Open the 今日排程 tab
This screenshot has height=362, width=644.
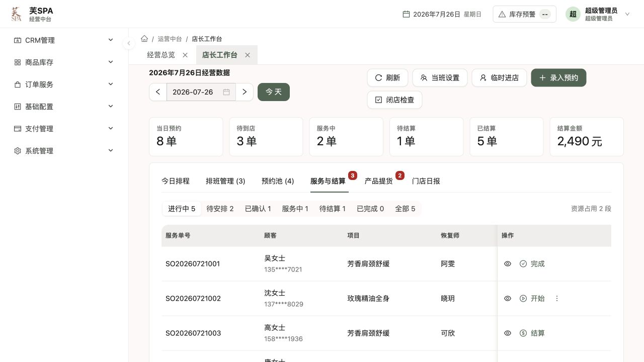176,181
